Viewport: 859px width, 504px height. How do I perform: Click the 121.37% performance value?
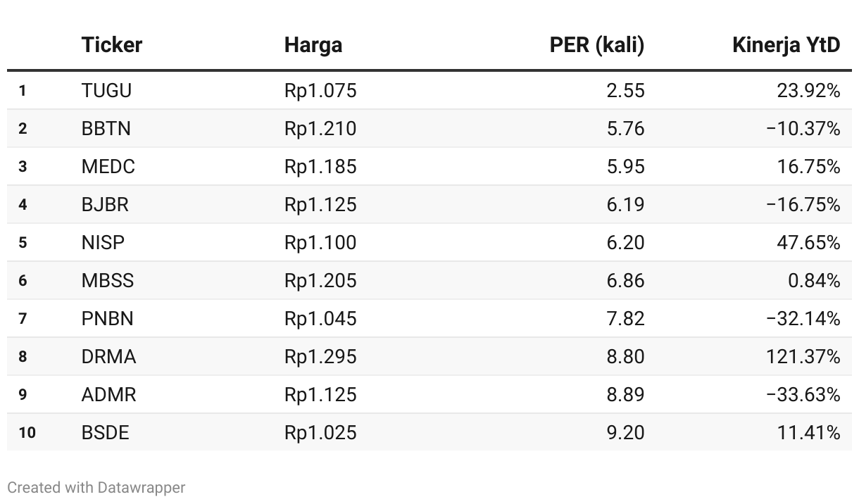point(803,357)
